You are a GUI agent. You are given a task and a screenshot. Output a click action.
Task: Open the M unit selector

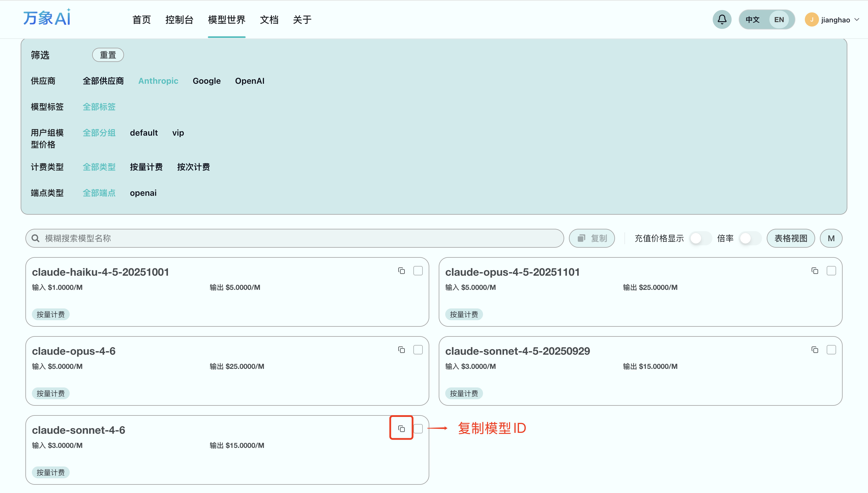(831, 238)
